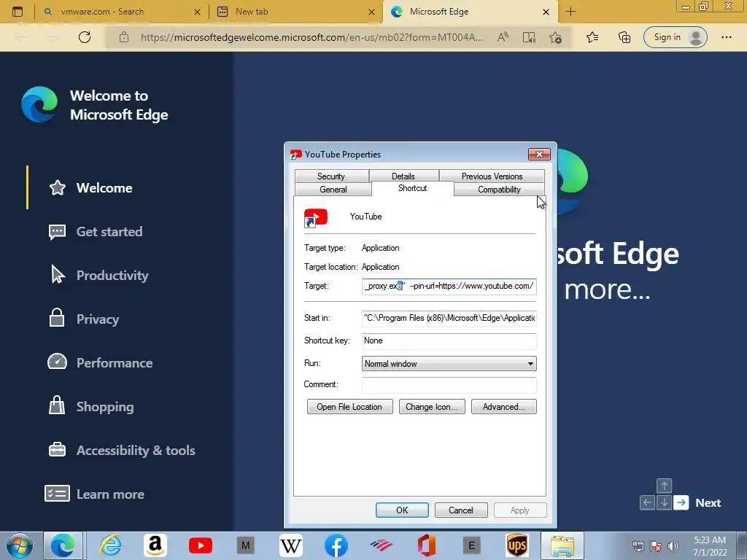747x560 pixels.
Task: Switch to the Security tab
Action: (x=331, y=176)
